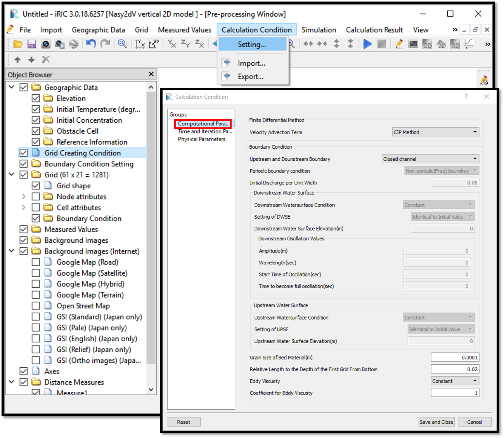
Task: Enable the Node attributes checkbox
Action: pyautogui.click(x=36, y=196)
